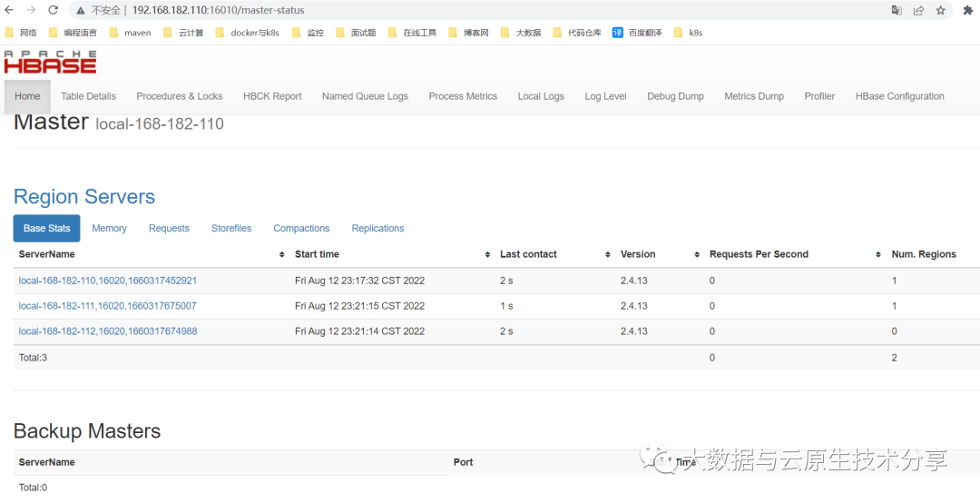The image size is (980, 503).
Task: Select the Base Stats tab
Action: click(x=47, y=229)
